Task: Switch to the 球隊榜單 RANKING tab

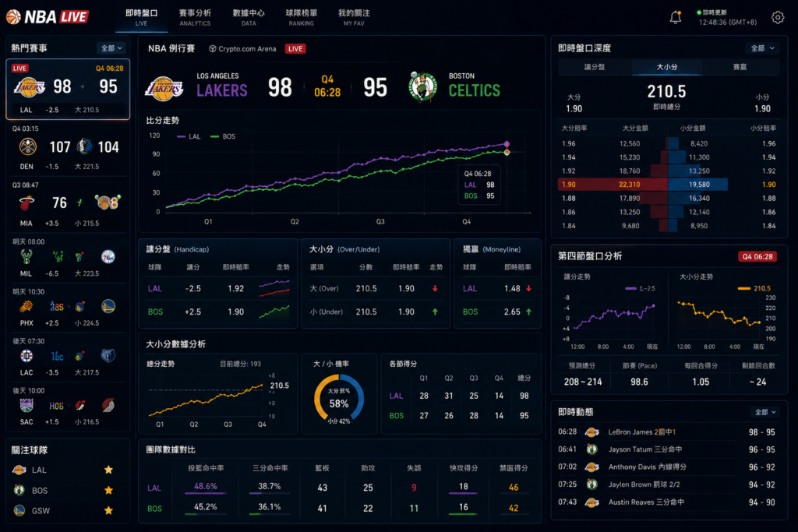Action: 302,17
